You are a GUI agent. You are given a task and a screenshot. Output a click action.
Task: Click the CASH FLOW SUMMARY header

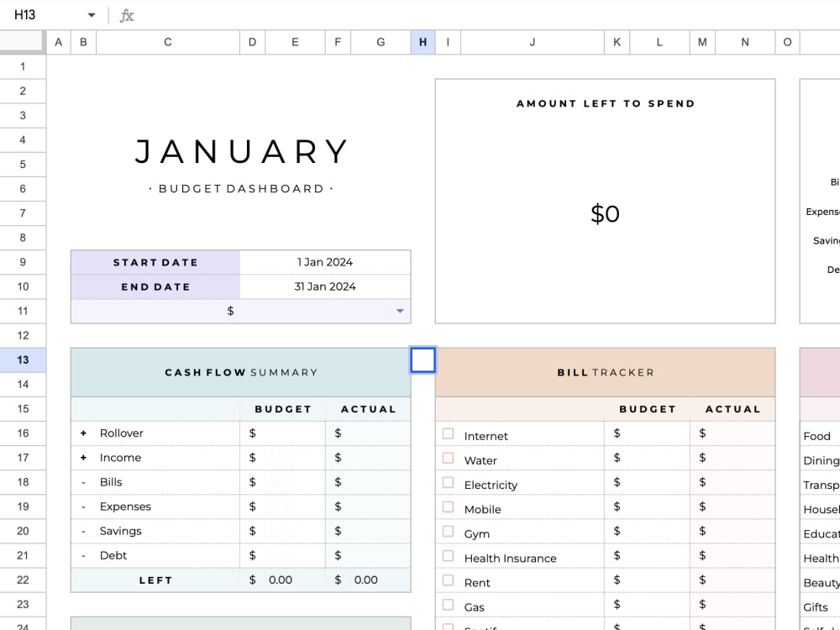point(241,372)
